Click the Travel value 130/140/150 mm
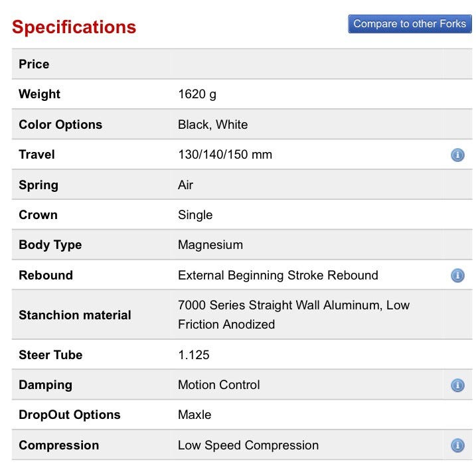The image size is (476, 474). [x=225, y=155]
